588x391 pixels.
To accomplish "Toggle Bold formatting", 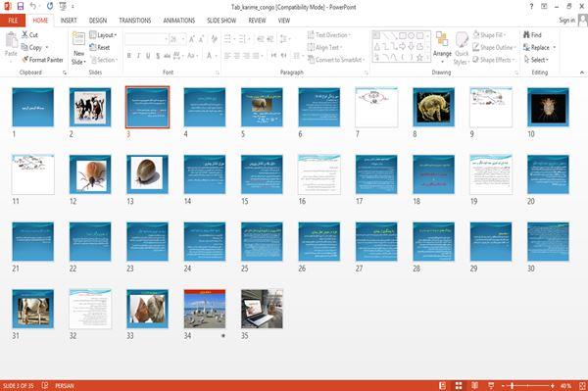I will (x=129, y=56).
